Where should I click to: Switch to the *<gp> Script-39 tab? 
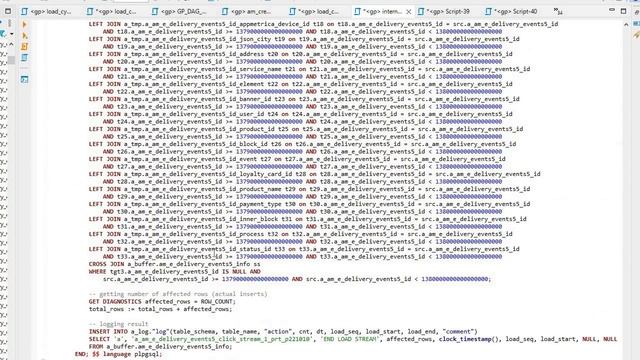(x=443, y=11)
